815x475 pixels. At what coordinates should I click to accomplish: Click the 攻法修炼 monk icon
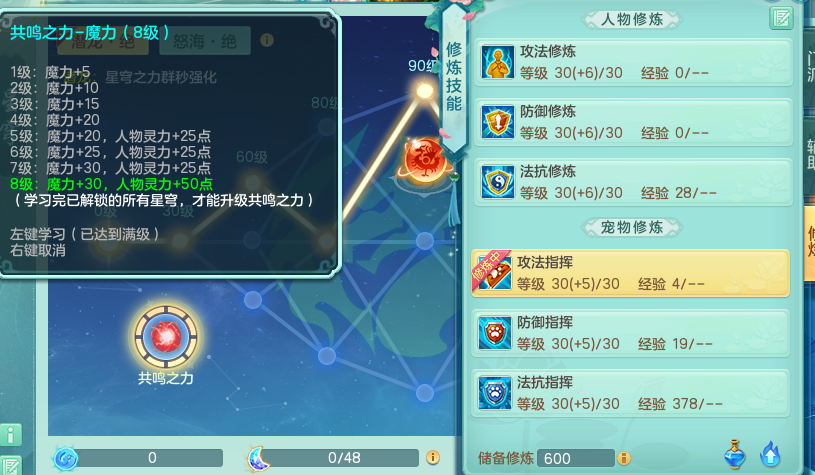[x=497, y=62]
